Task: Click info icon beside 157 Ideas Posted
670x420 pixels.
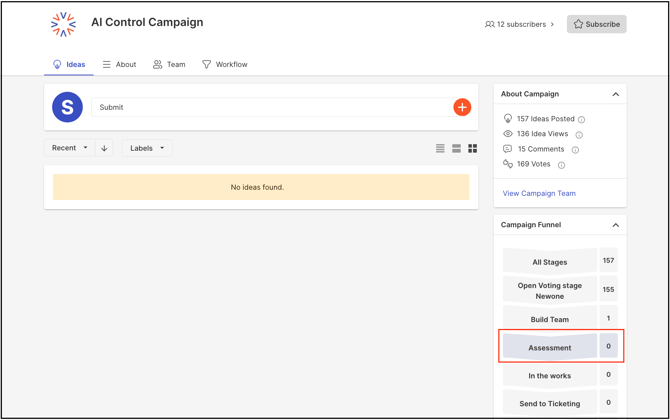Action: click(x=582, y=119)
